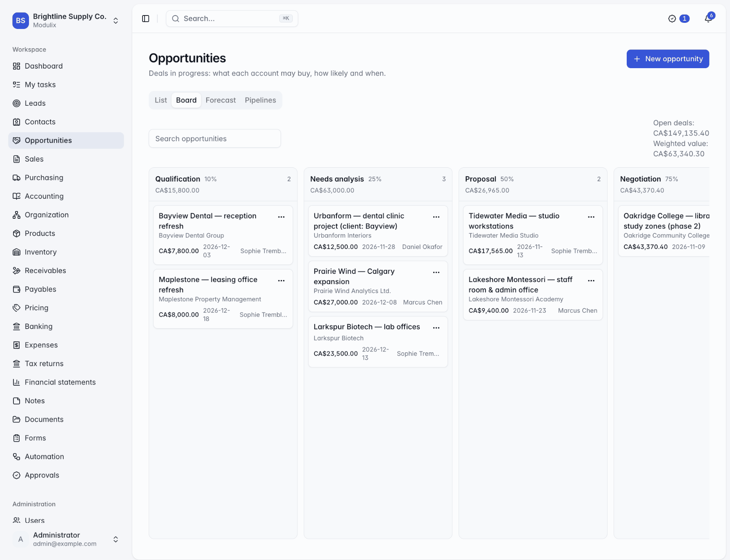Open the Pipelines tab
Viewport: 730px width, 560px height.
[x=260, y=100]
